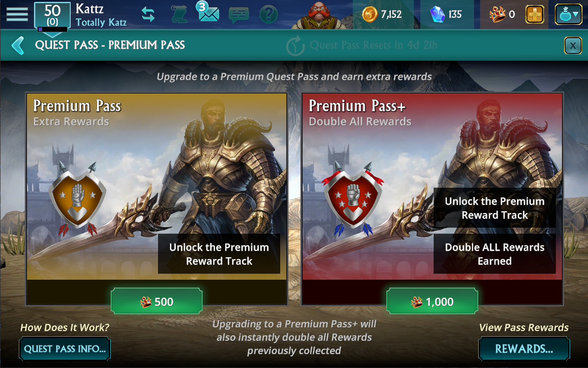
Task: Click the blue gems balance 135
Action: [446, 14]
